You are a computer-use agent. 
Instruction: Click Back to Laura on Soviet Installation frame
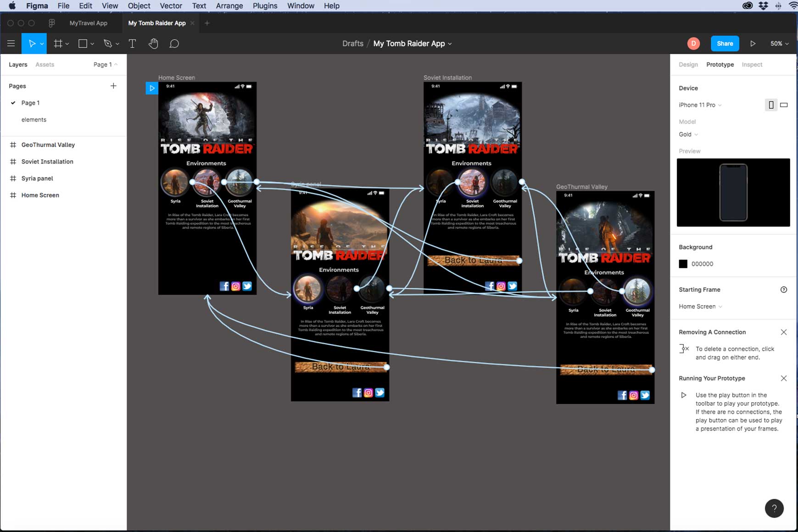(x=473, y=260)
